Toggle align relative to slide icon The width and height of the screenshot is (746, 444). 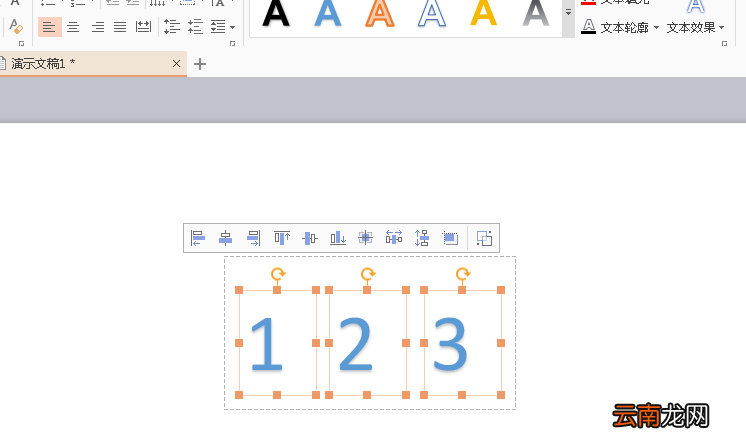pyautogui.click(x=450, y=238)
